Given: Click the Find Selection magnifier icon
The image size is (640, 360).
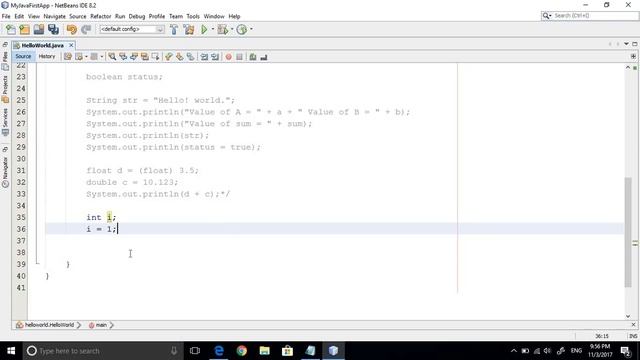Looking at the screenshot, I should (x=112, y=57).
